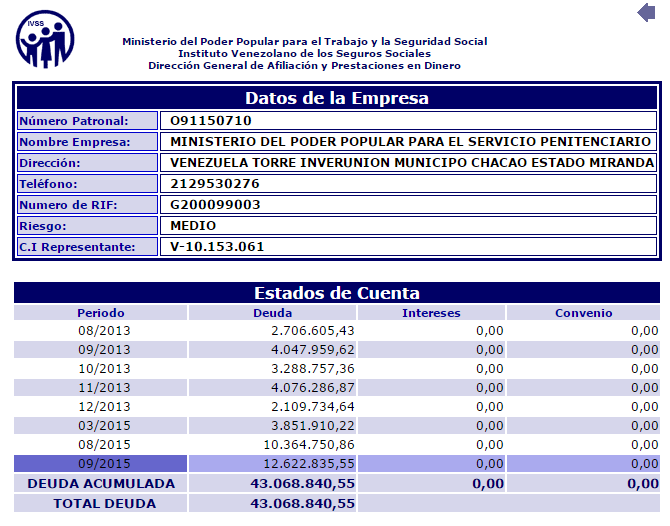This screenshot has height=526, width=670.
Task: Click debt amount 3.851.910,22
Action: pyautogui.click(x=313, y=426)
